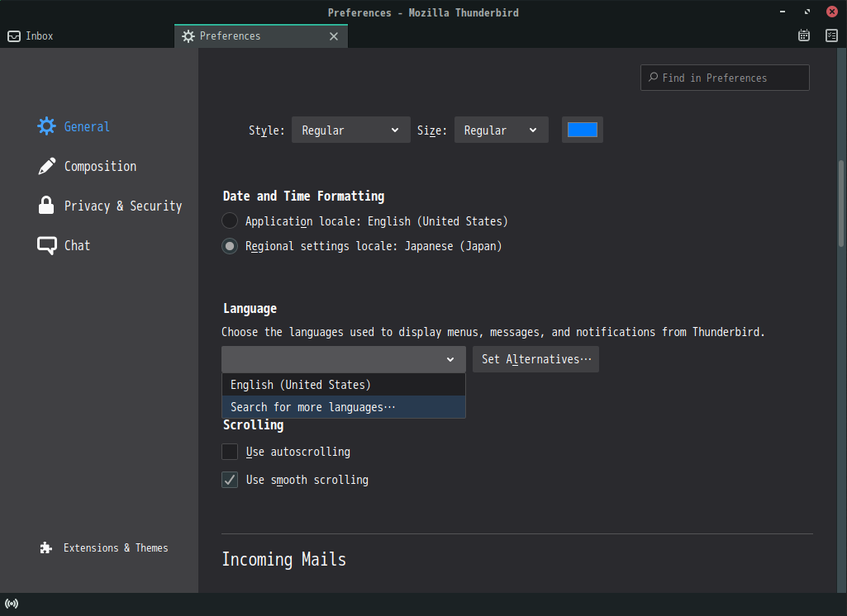Click the online status icon in status bar
Image resolution: width=847 pixels, height=616 pixels.
click(12, 604)
